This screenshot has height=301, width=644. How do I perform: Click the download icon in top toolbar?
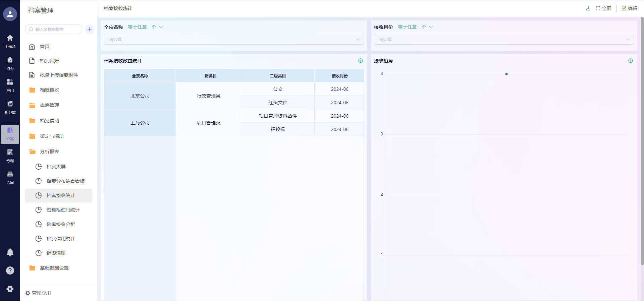pyautogui.click(x=588, y=8)
